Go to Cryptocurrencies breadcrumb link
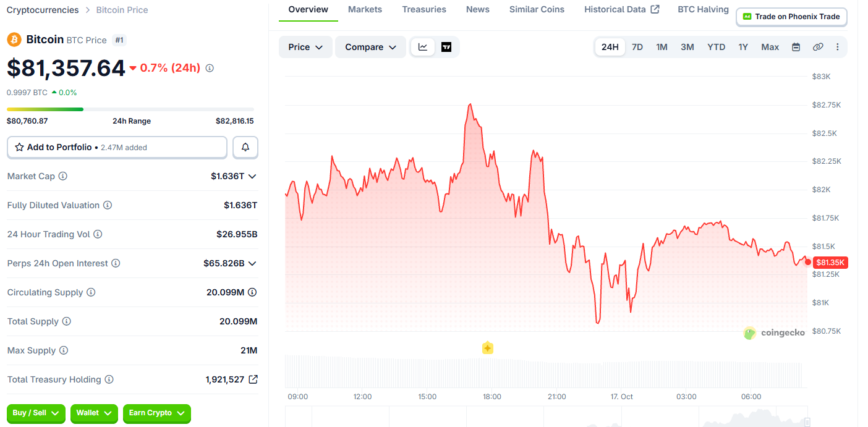 tap(43, 10)
